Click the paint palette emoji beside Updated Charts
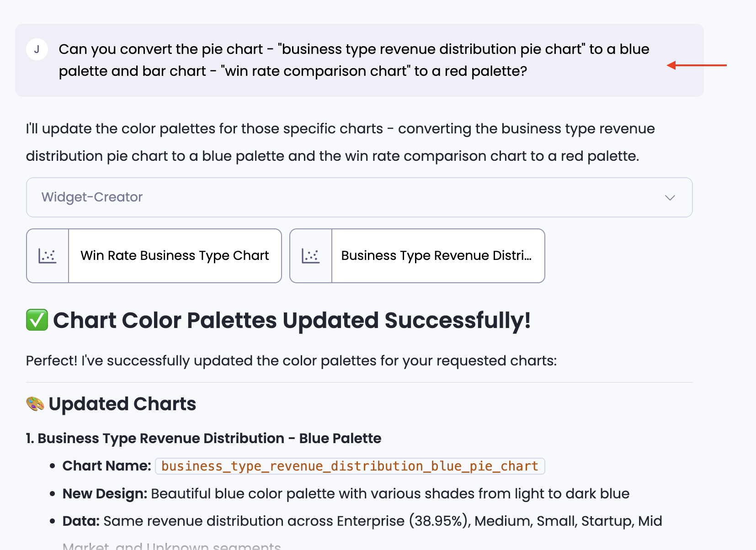Screen dimensions: 756x550 35,404
